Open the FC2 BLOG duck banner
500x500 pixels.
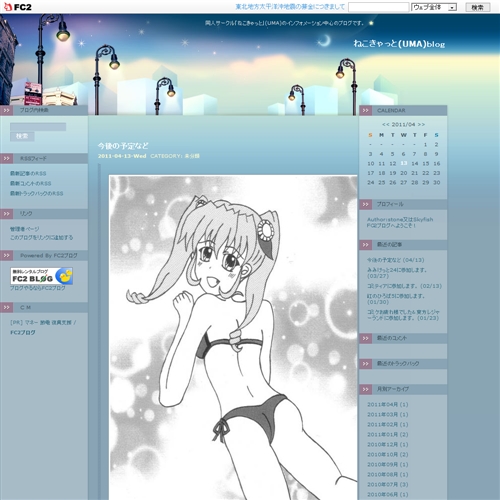click(42, 276)
